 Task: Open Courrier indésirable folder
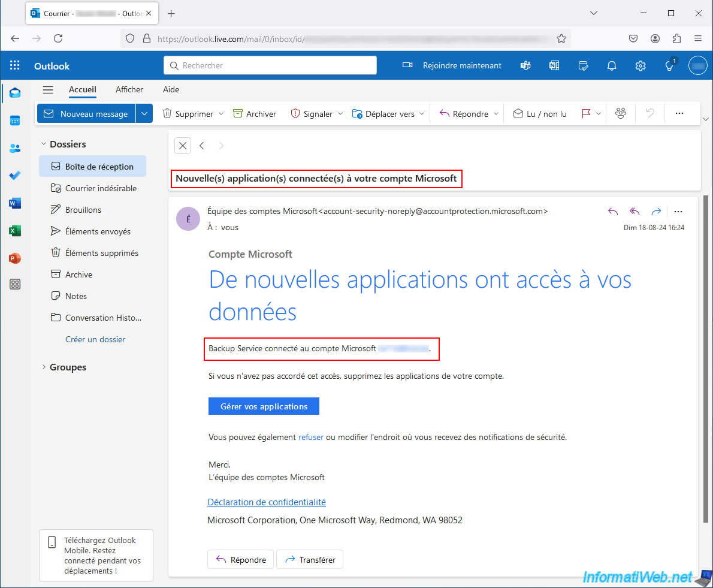pyautogui.click(x=92, y=188)
